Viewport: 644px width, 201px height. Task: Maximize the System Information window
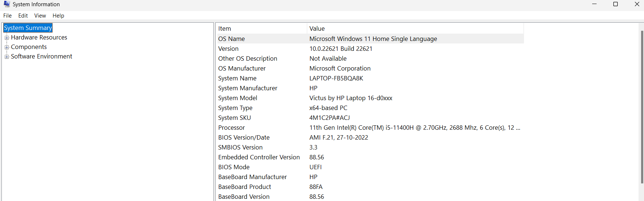point(616,4)
